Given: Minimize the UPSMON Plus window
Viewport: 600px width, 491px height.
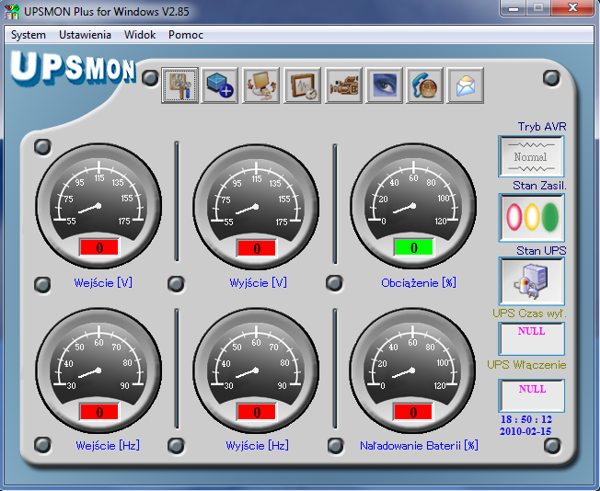Looking at the screenshot, I should 514,8.
